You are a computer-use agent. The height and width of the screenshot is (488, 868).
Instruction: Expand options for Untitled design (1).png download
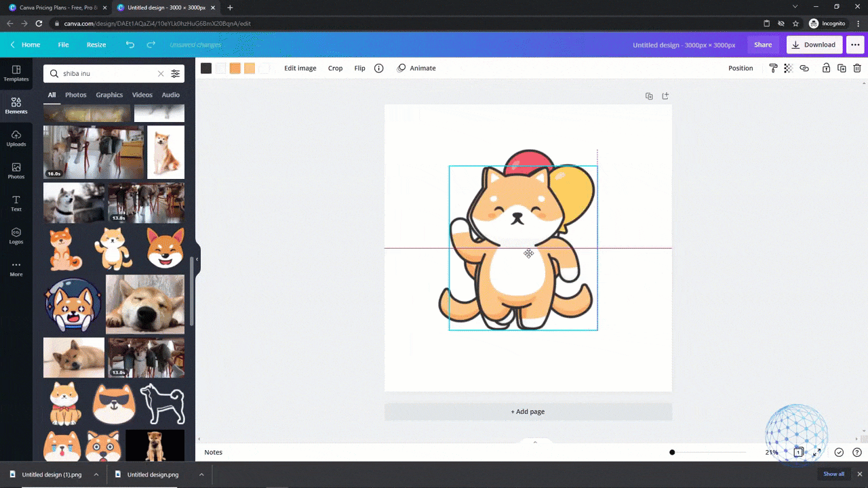[96, 474]
